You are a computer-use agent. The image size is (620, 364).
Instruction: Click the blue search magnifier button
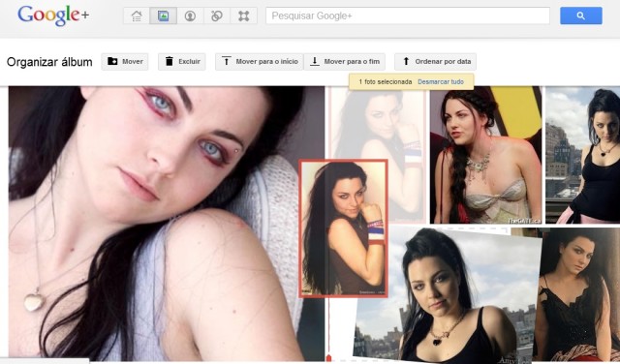pyautogui.click(x=581, y=15)
